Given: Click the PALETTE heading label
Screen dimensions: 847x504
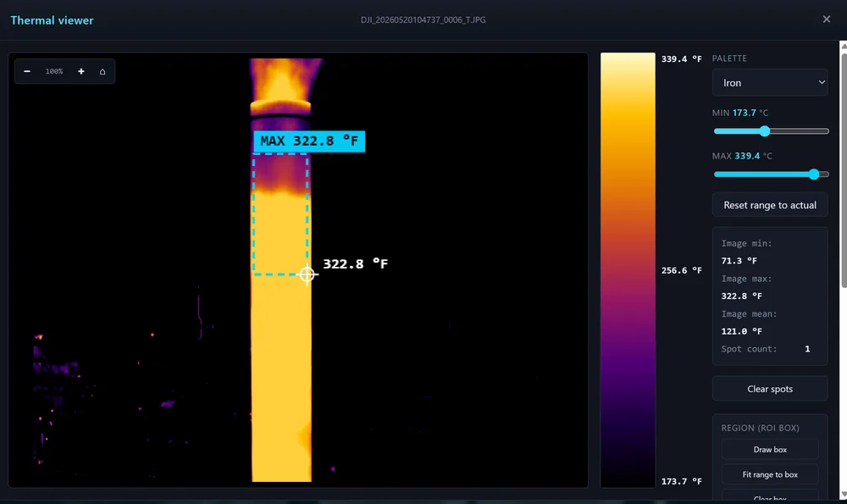Looking at the screenshot, I should (729, 58).
